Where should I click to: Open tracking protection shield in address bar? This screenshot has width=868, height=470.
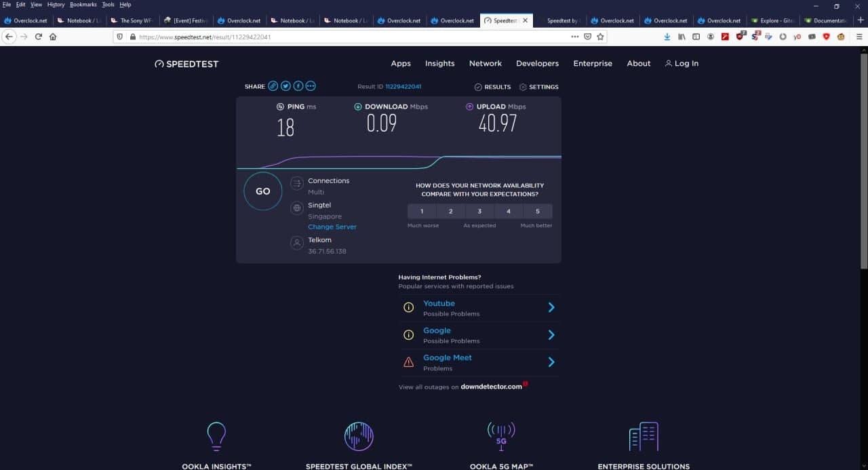120,37
